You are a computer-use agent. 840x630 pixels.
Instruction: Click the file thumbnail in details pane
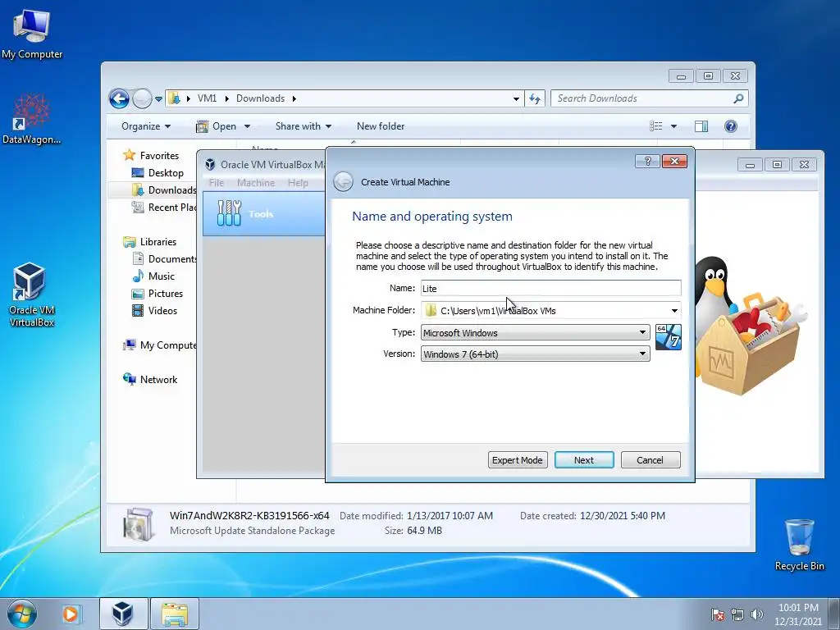(x=138, y=523)
